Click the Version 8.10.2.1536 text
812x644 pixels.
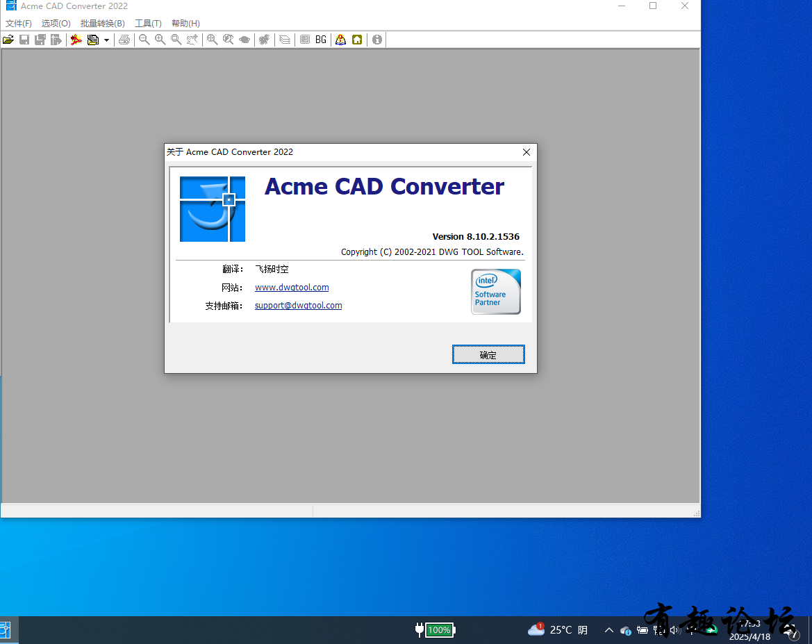[476, 237]
